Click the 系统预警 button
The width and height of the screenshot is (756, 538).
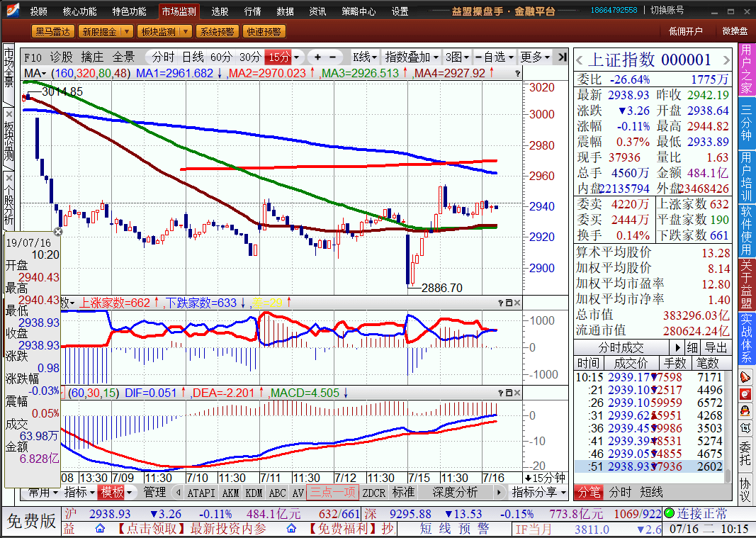click(217, 32)
